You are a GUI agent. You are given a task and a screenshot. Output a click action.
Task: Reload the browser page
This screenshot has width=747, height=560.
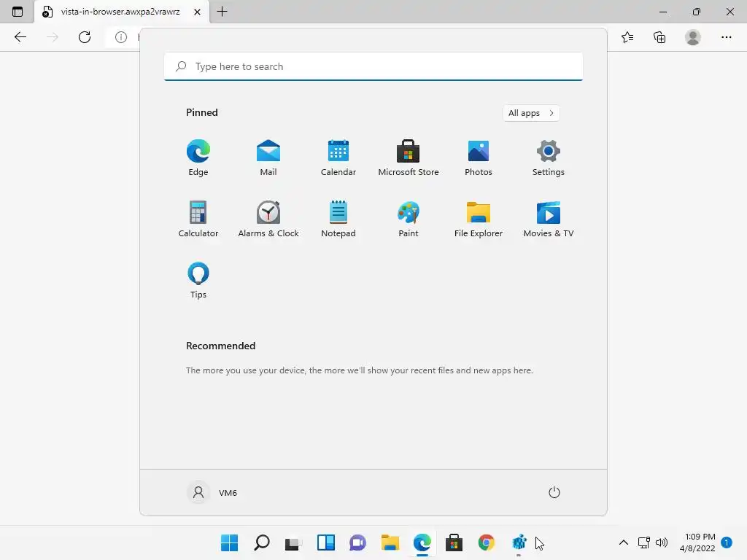85,37
